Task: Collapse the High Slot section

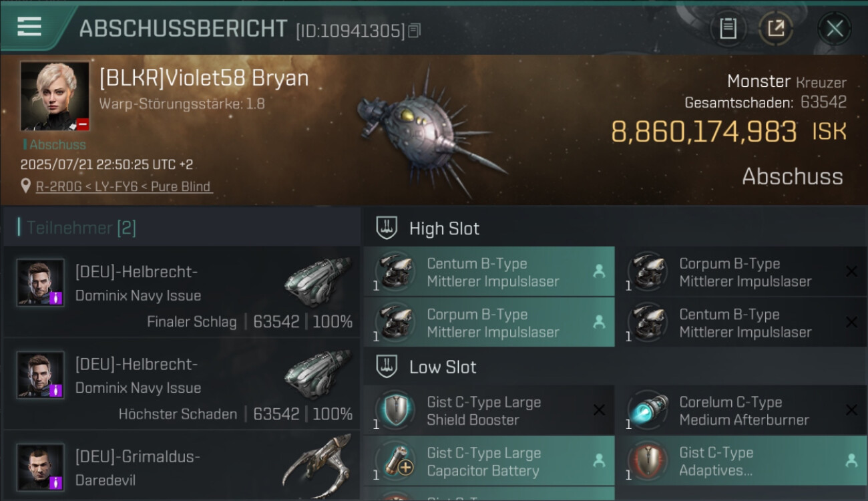Action: point(387,228)
